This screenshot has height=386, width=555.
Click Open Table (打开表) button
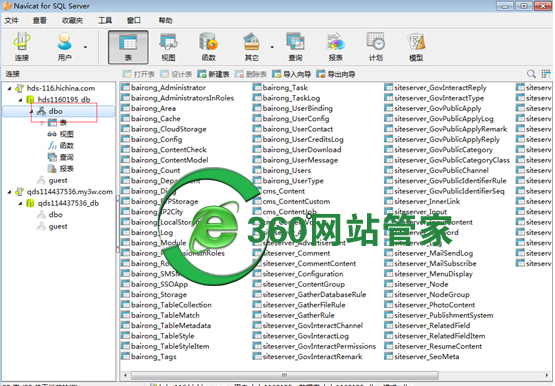click(138, 74)
